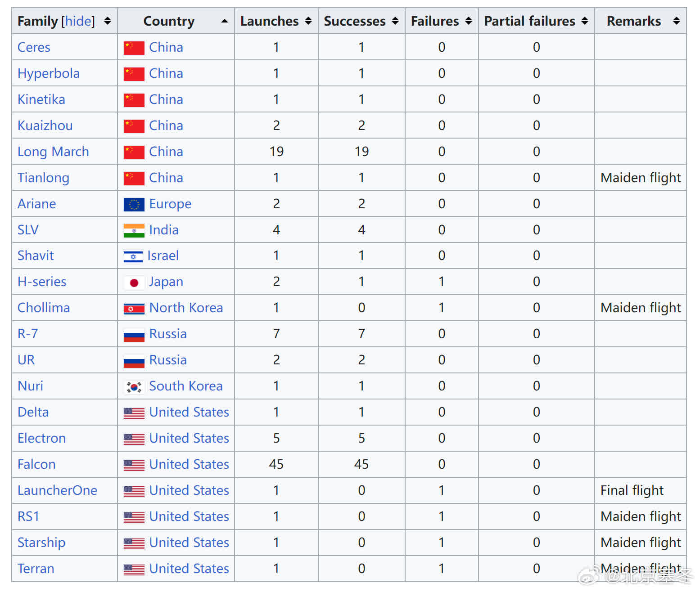Open the North Korea country link

(x=186, y=308)
